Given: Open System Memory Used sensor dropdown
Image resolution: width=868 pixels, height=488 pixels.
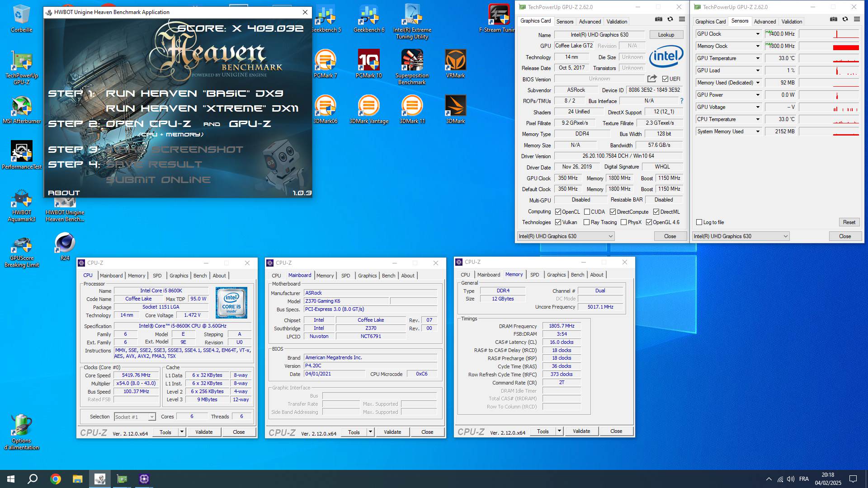Looking at the screenshot, I should point(758,131).
